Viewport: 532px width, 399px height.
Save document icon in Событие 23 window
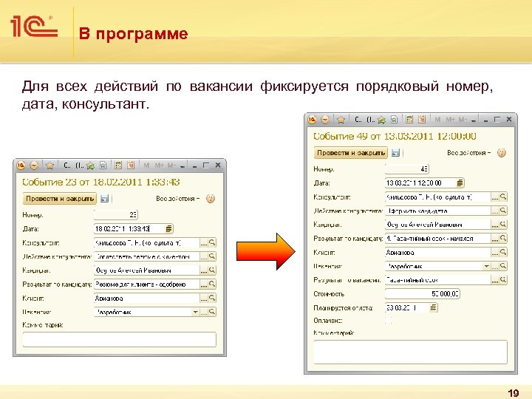[104, 199]
